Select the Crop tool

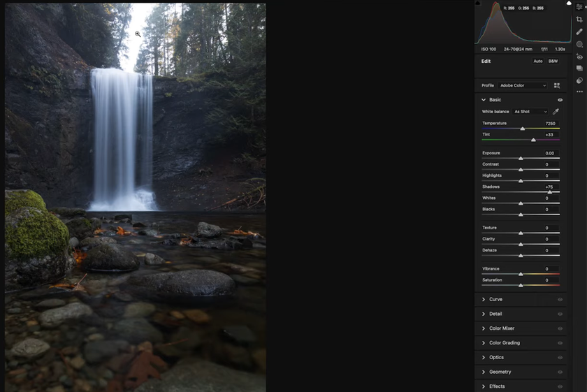579,20
